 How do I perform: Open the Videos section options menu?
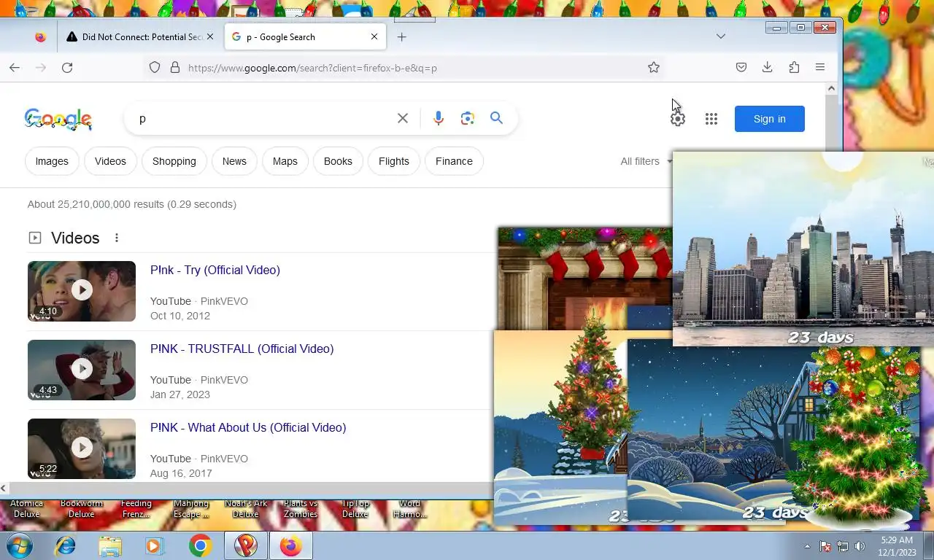click(117, 238)
